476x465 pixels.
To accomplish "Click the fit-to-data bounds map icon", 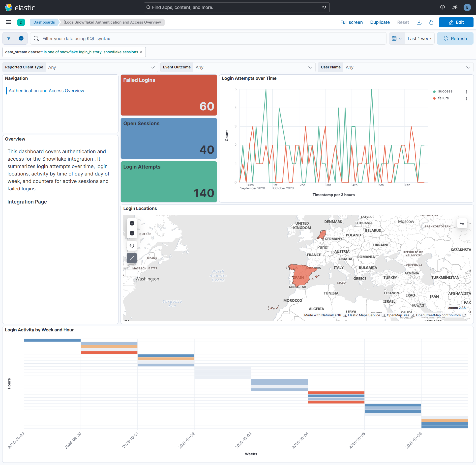I will tap(132, 246).
